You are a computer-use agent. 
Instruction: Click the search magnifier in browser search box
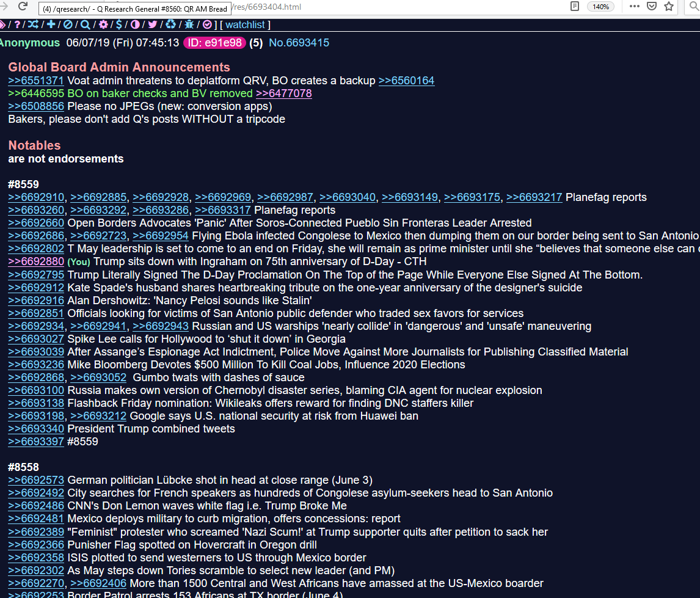[x=694, y=6]
